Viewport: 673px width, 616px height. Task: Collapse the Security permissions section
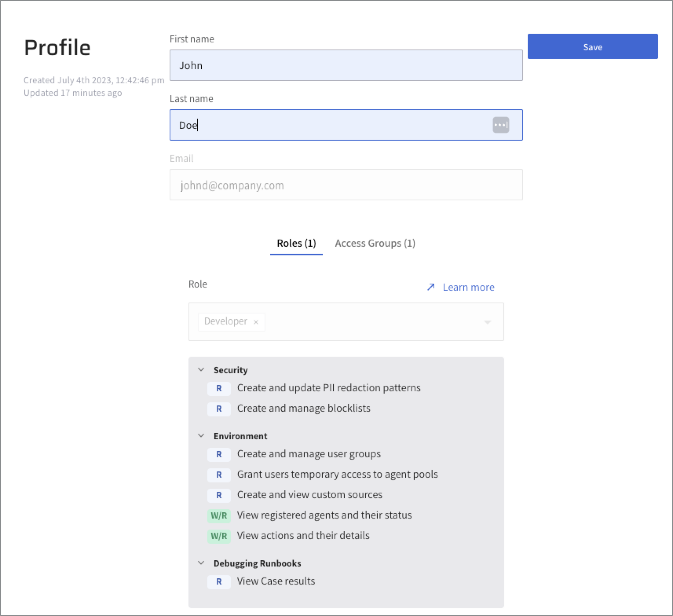click(x=201, y=370)
